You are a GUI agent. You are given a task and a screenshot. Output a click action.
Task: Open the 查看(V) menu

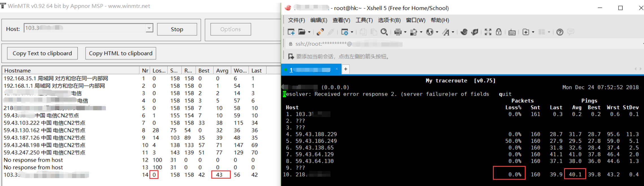[341, 20]
